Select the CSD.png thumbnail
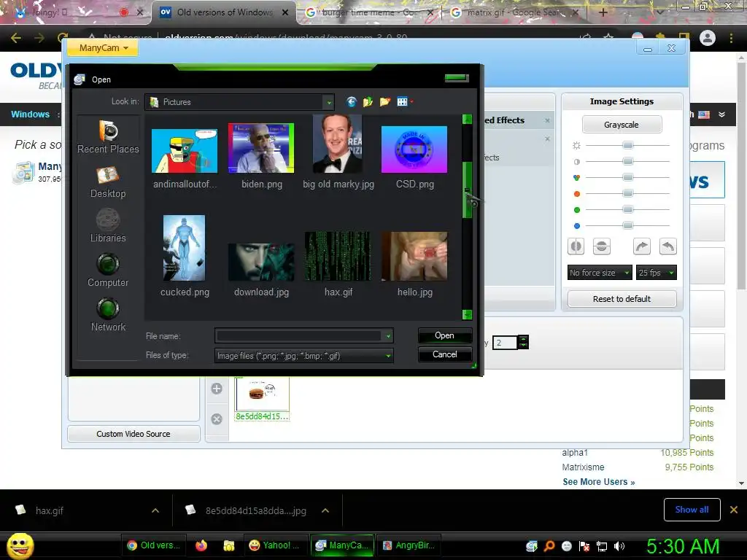 point(414,149)
